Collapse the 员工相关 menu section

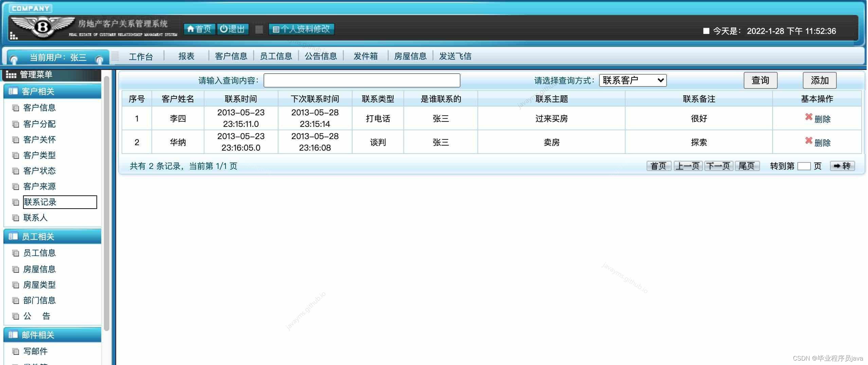tap(52, 237)
